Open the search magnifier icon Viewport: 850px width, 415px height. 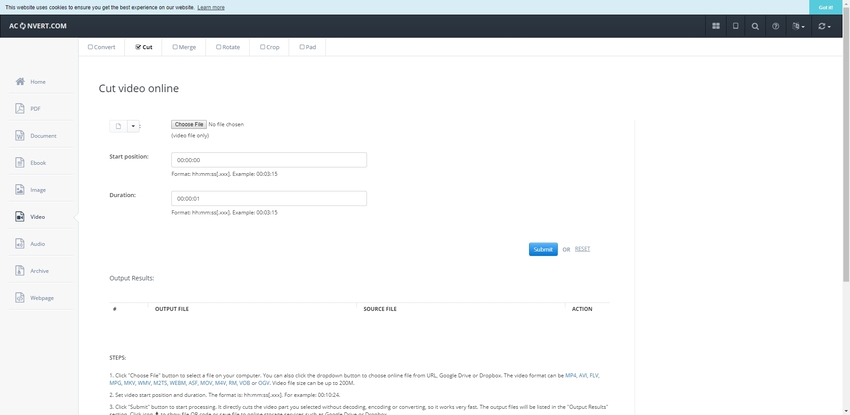[755, 26]
